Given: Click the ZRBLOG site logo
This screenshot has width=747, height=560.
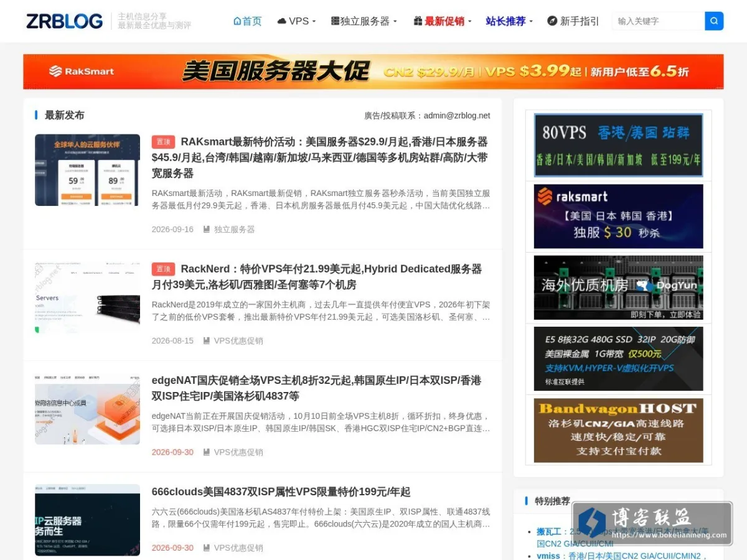Looking at the screenshot, I should [64, 21].
